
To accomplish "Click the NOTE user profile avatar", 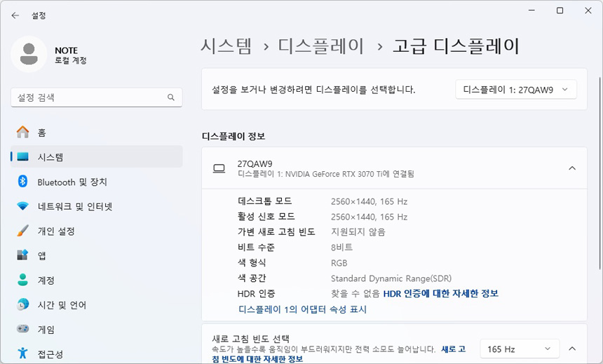I will click(x=29, y=54).
